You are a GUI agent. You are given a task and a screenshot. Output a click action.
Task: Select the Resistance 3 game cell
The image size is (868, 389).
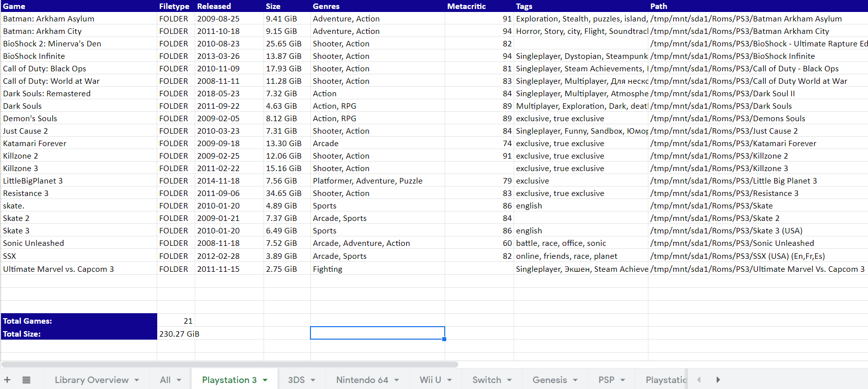pos(79,193)
